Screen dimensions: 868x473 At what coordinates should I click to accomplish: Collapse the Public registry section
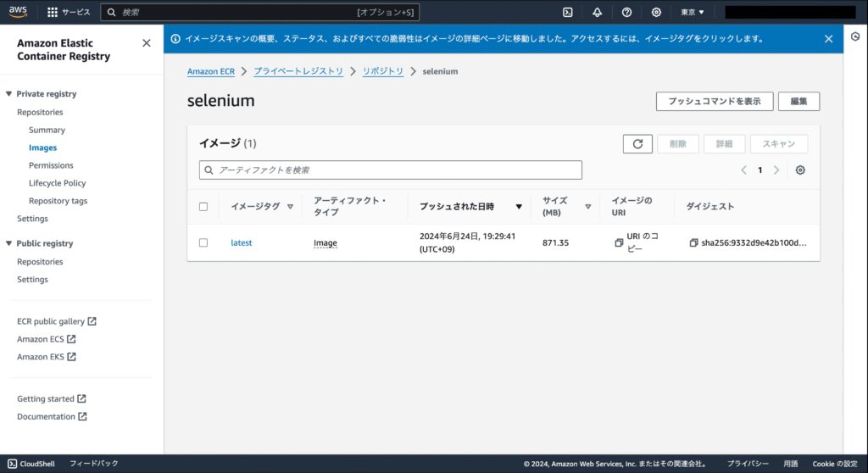pos(8,243)
